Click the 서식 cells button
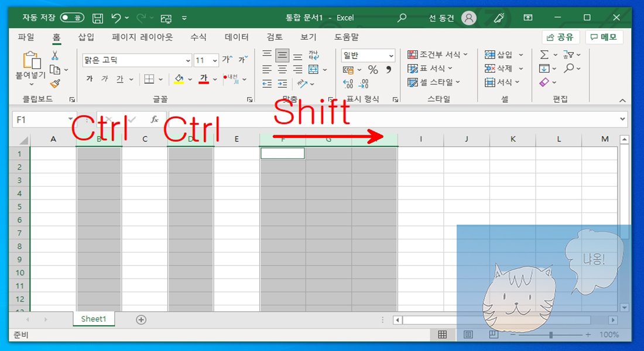 [499, 82]
